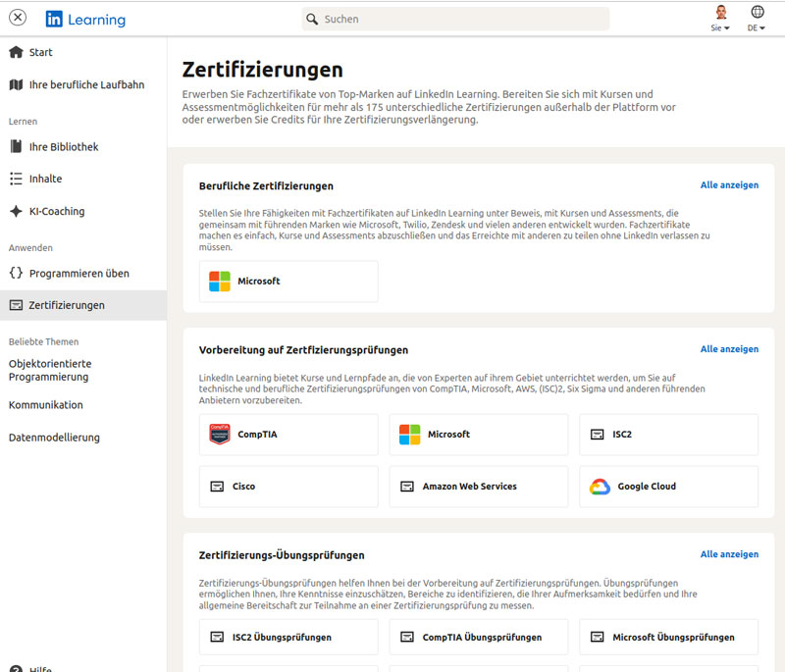The height and width of the screenshot is (672, 785).
Task: Click the Hilfe help icon
Action: [x=16, y=668]
